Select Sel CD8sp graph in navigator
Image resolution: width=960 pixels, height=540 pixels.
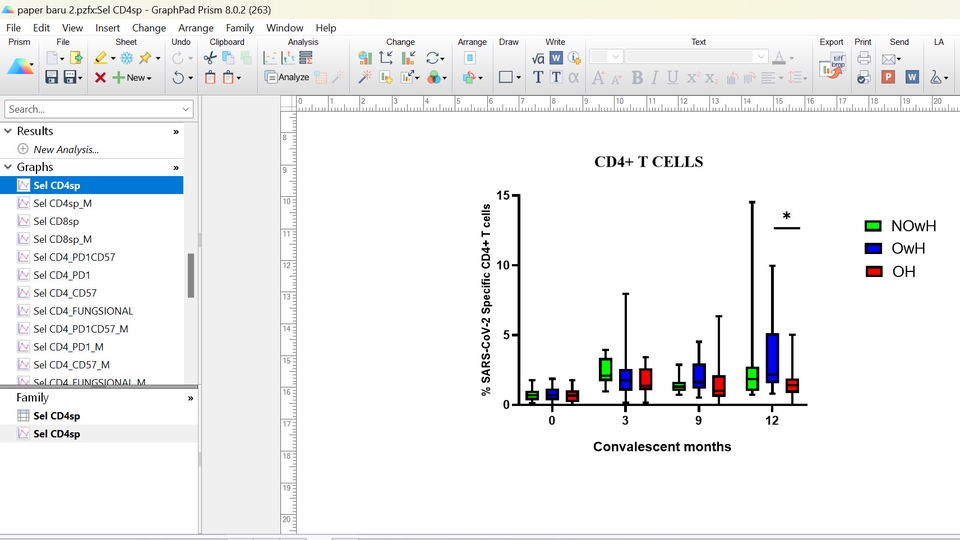[x=56, y=221]
